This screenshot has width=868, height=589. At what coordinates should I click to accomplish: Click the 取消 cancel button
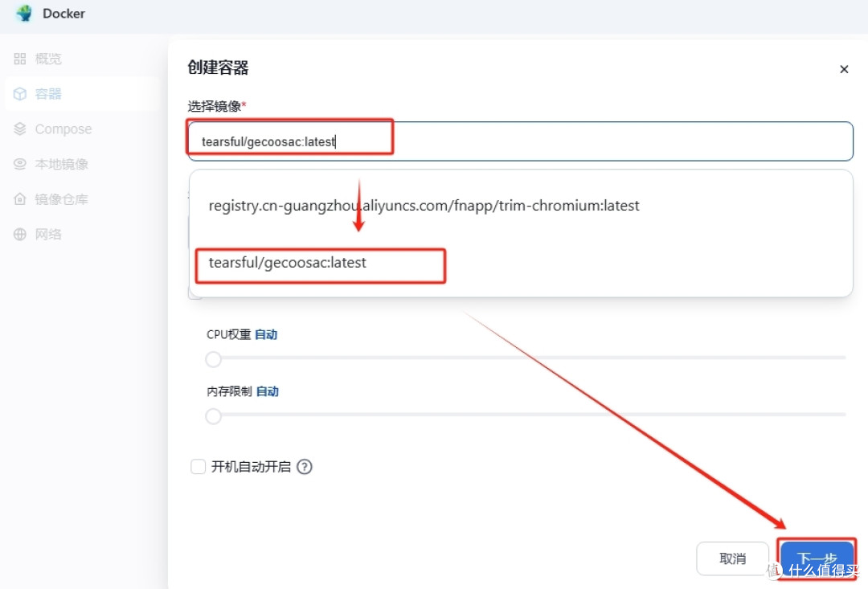[x=732, y=558]
